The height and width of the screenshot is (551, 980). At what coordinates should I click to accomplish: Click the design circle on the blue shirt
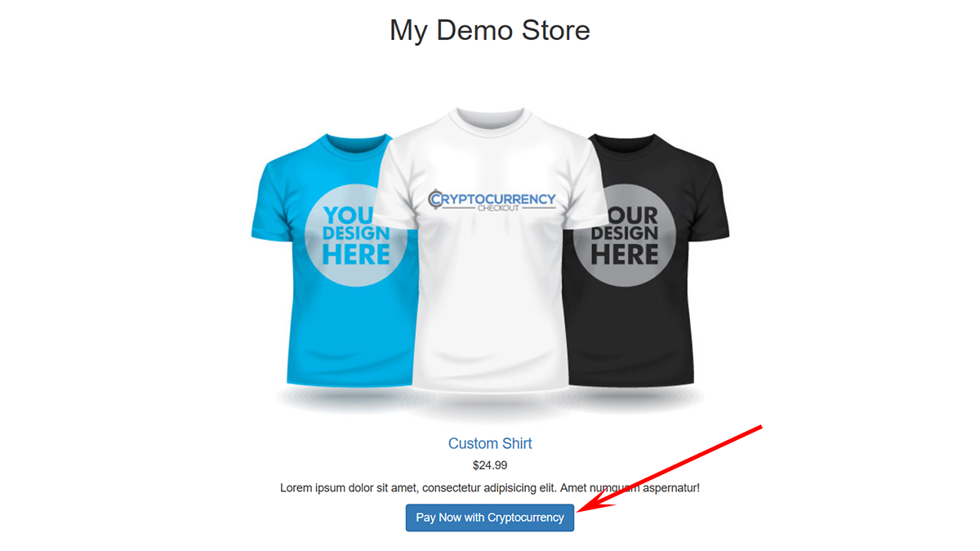[349, 234]
